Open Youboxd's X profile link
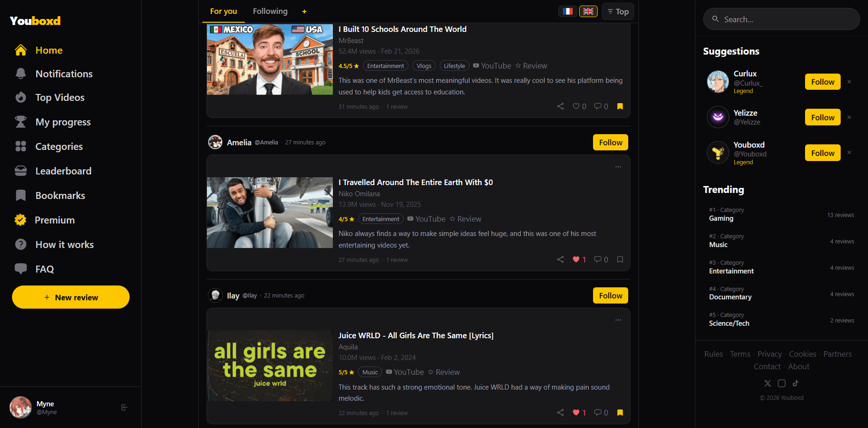868x428 pixels. point(768,383)
